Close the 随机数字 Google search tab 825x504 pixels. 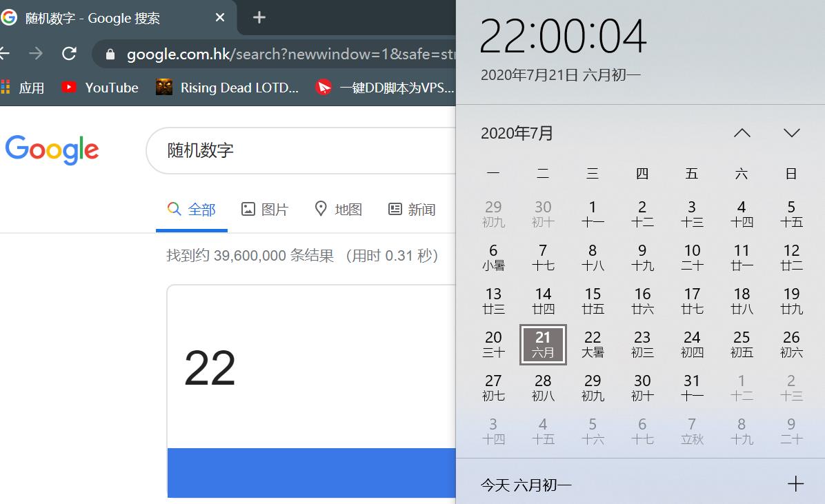click(220, 18)
